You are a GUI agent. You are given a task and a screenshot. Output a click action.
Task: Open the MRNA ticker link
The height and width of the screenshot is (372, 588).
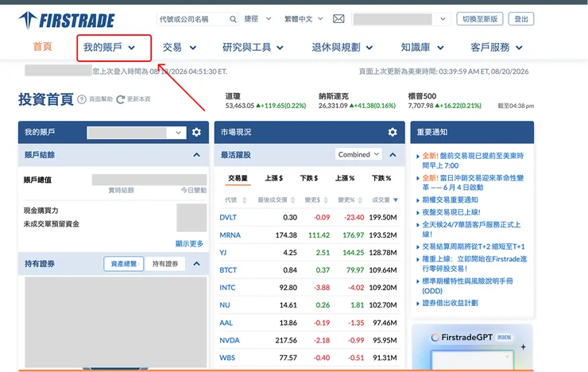[x=230, y=235]
